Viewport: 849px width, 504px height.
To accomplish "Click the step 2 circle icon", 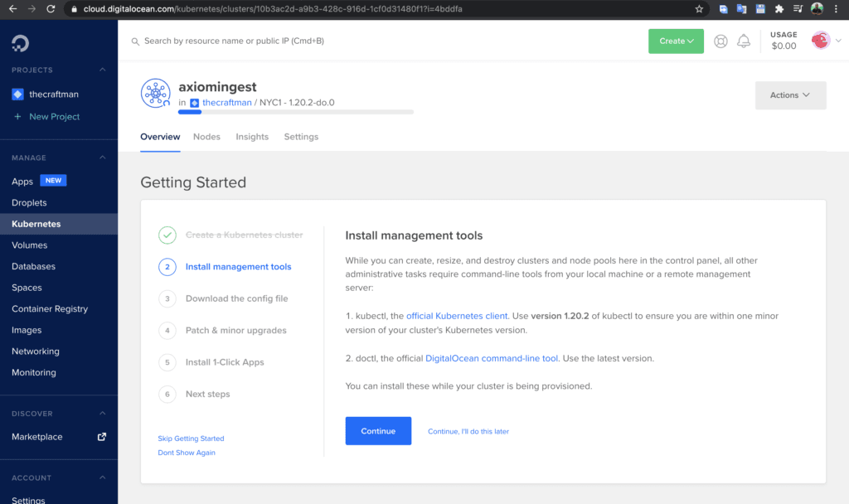I will [x=167, y=267].
